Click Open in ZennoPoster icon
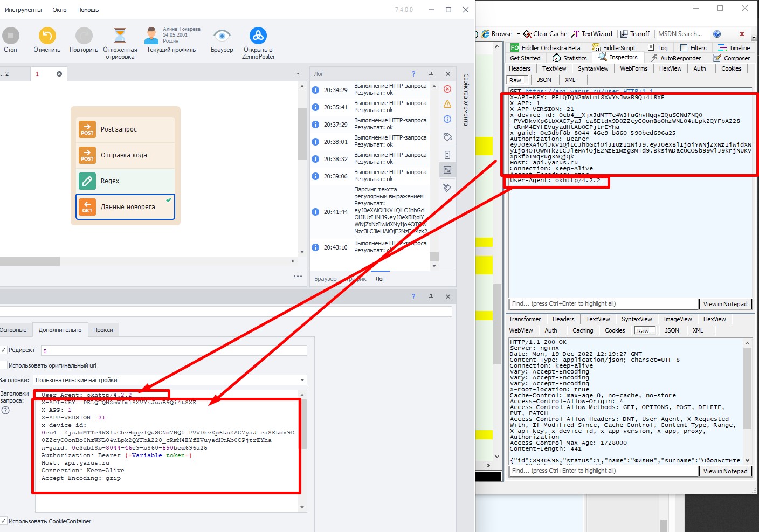The image size is (759, 532). pyautogui.click(x=258, y=36)
